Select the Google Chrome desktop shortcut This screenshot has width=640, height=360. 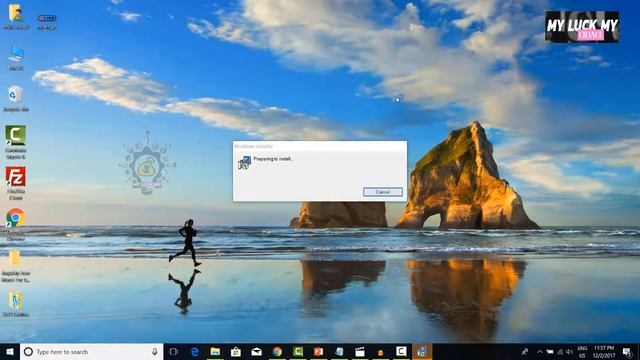point(16,224)
